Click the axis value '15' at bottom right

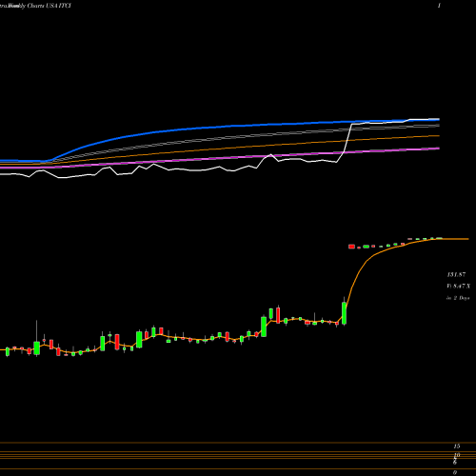457,446
